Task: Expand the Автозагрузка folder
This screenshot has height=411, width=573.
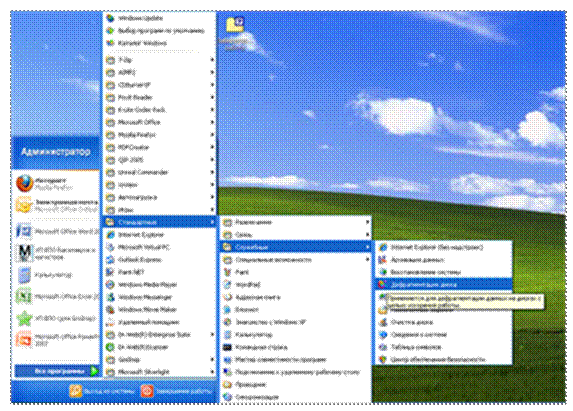Action: tap(159, 197)
